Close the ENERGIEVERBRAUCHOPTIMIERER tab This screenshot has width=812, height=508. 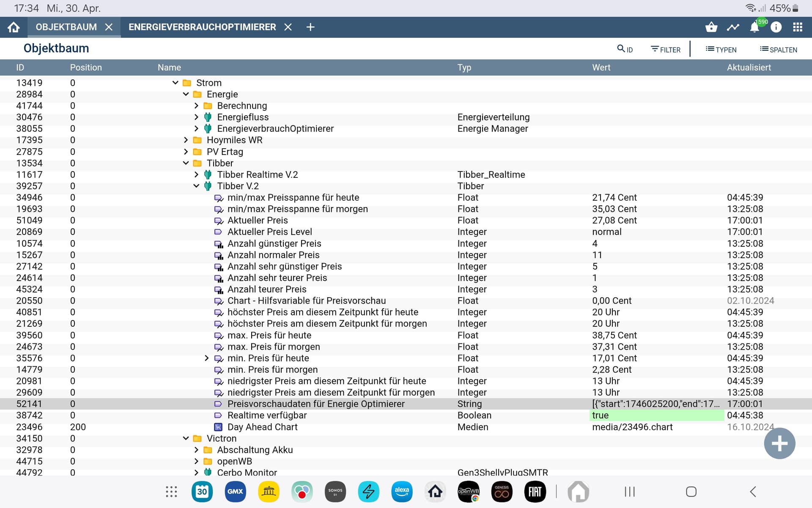point(288,27)
